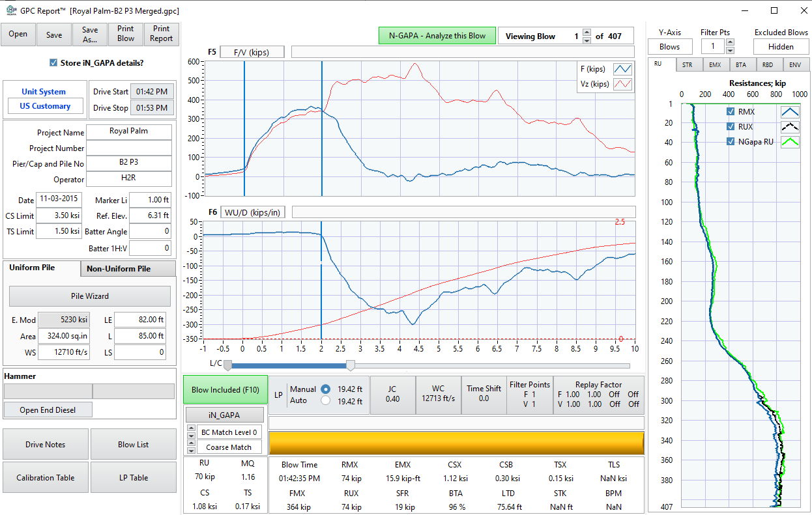The height and width of the screenshot is (515, 812).
Task: Select the Auto LP radio button
Action: click(x=326, y=401)
